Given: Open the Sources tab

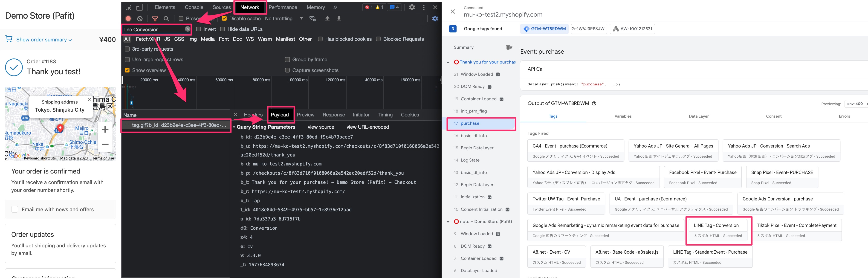Looking at the screenshot, I should [221, 7].
